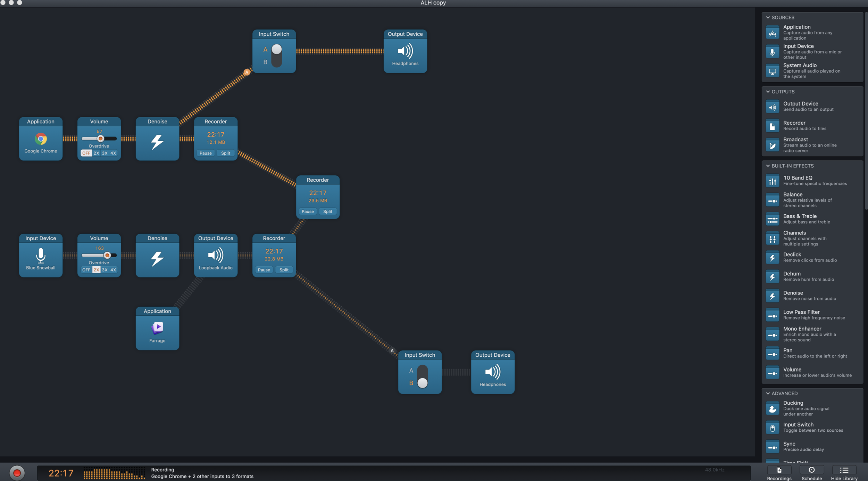This screenshot has height=481, width=868.
Task: Click the Google Chrome application source icon
Action: [41, 139]
